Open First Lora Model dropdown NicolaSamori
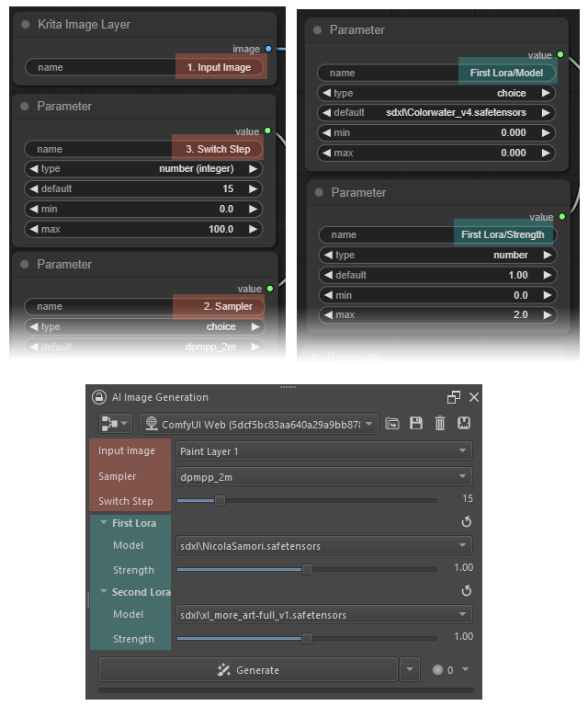 click(x=324, y=545)
